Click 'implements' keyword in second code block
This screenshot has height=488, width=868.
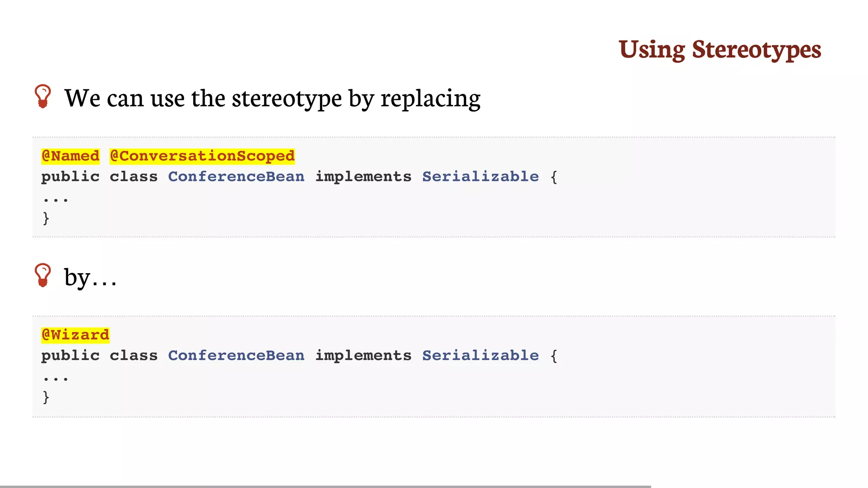(363, 355)
